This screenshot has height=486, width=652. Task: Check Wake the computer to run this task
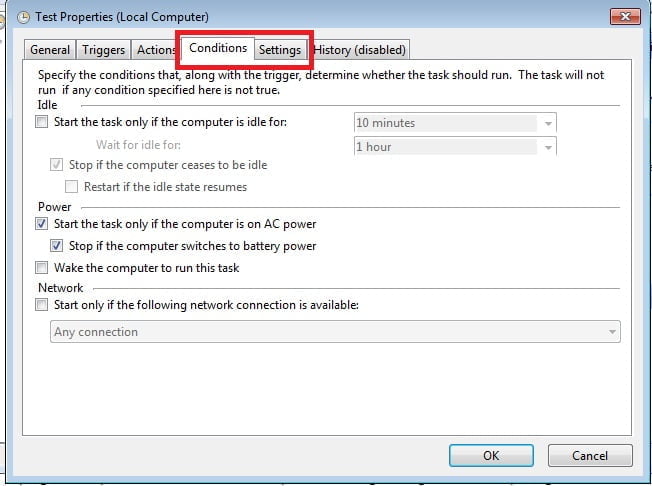[x=41, y=267]
